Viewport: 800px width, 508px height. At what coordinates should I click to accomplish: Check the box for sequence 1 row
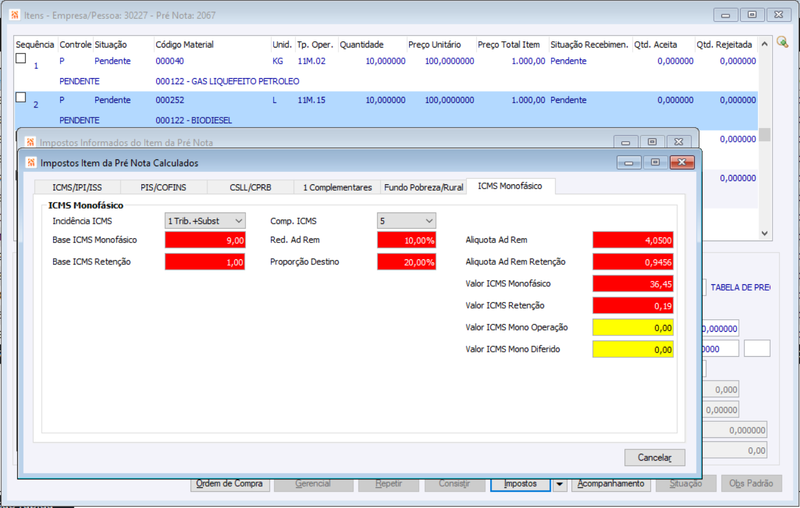(x=21, y=58)
